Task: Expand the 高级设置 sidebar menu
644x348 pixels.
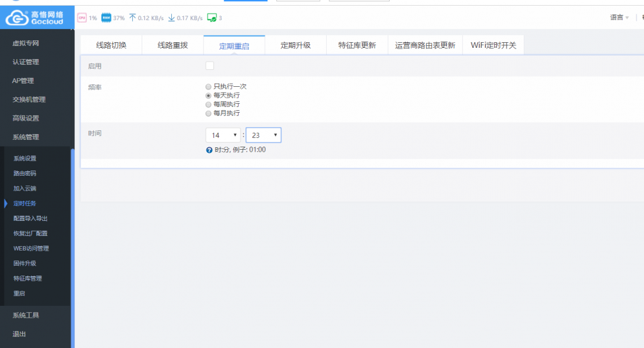Action: point(26,118)
